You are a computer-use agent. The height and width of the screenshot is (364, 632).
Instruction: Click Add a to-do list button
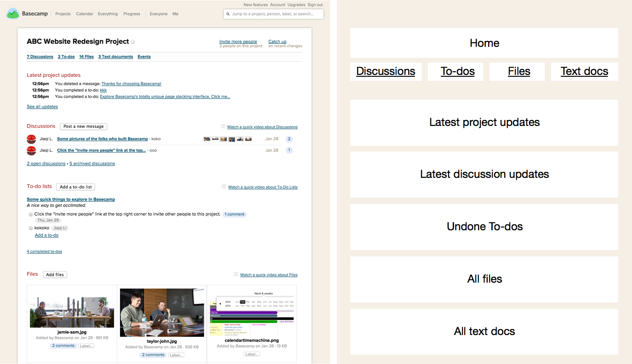click(76, 187)
